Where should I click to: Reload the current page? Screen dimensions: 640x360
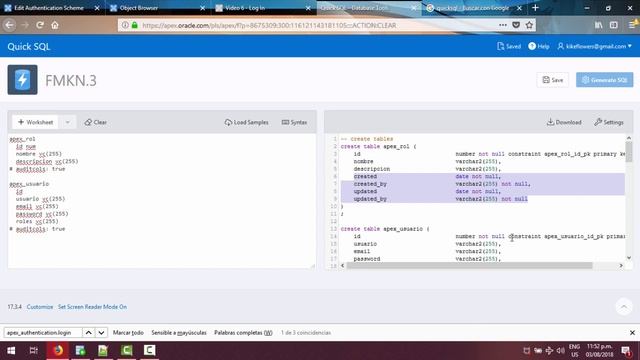pos(40,25)
